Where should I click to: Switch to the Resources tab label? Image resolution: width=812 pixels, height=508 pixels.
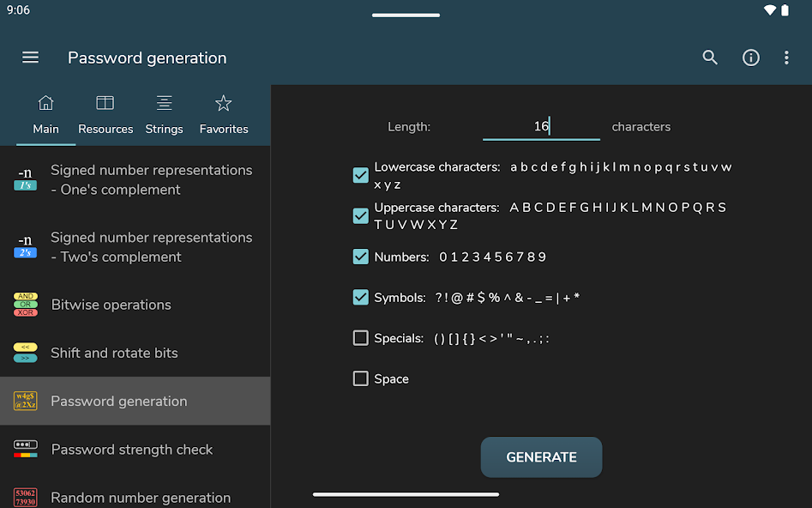[x=105, y=129]
